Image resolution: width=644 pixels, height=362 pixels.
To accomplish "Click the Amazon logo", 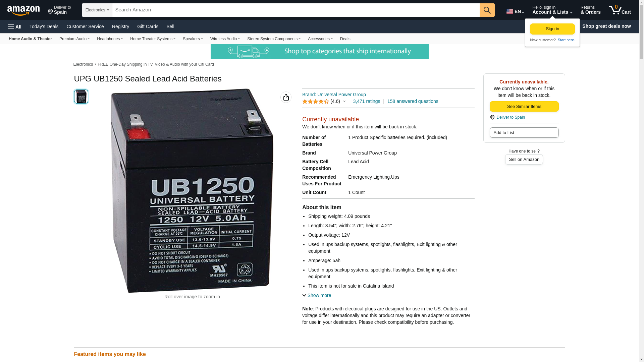I will point(23,10).
